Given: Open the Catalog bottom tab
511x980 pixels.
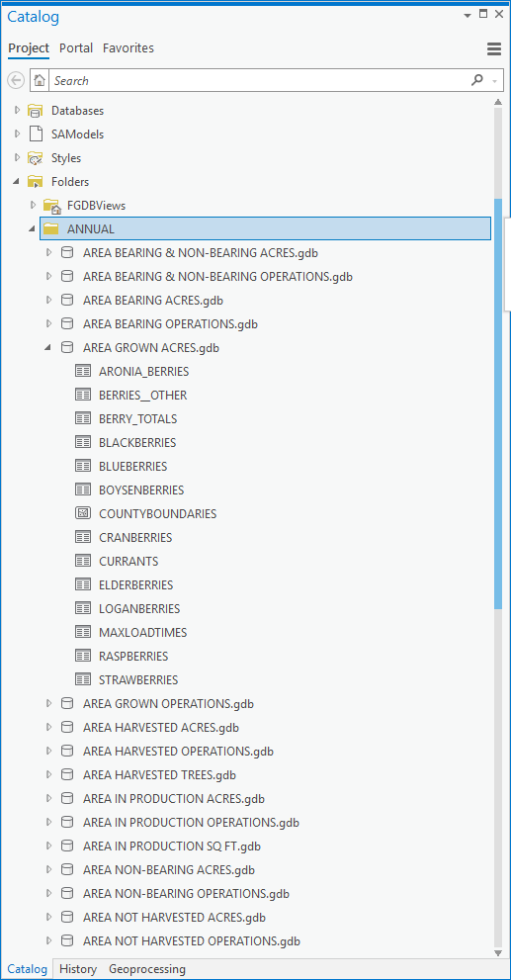Looking at the screenshot, I should pos(27,969).
